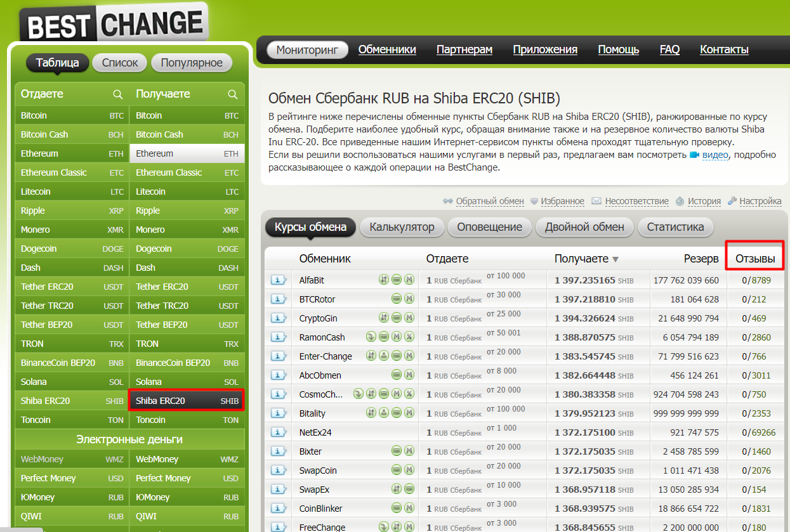The height and width of the screenshot is (532, 790).
Task: Select Tether TRC20 in Отдаете column
Action: coord(72,306)
